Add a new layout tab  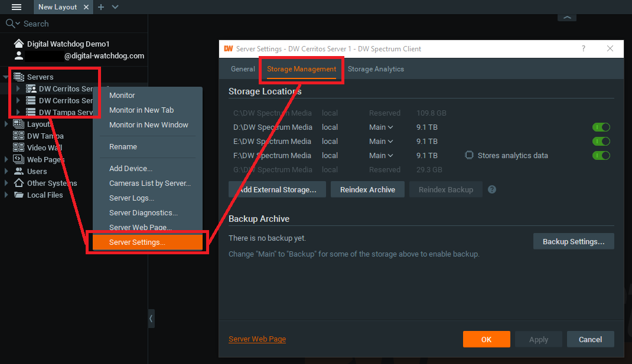[x=101, y=7]
